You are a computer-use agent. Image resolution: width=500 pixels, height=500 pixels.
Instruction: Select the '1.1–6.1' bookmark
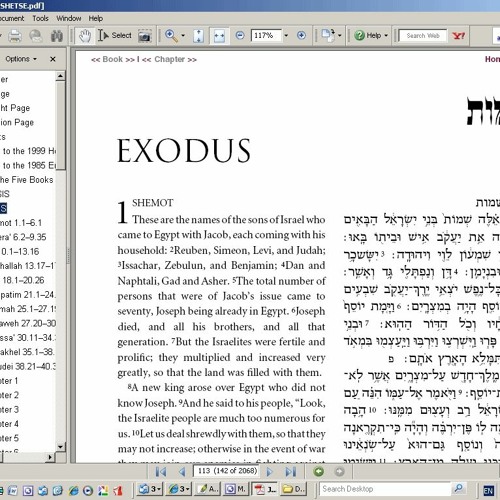point(21,223)
